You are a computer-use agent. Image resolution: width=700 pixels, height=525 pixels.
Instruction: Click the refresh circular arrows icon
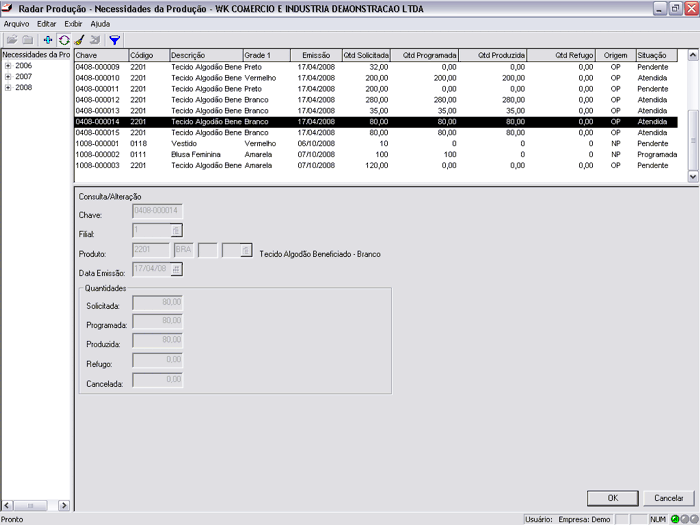click(63, 40)
